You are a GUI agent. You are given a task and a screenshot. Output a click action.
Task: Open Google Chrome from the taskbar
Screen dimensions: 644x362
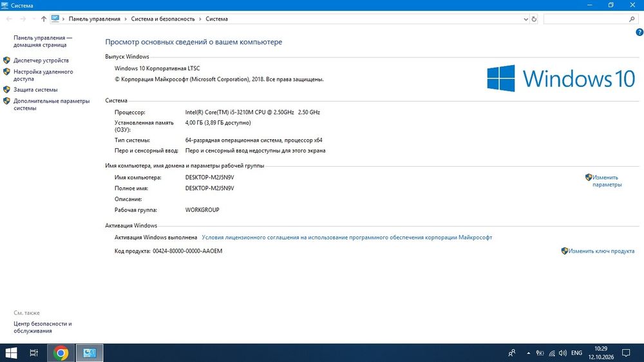point(61,353)
